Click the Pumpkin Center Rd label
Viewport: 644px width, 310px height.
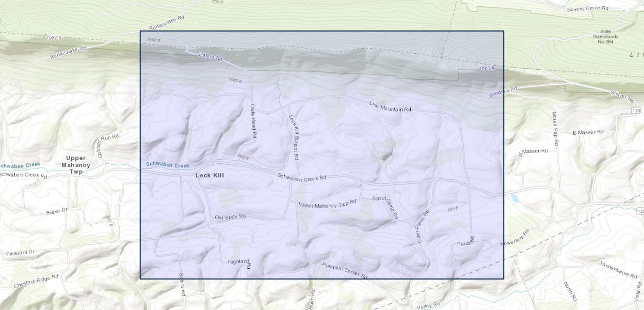[345, 271]
